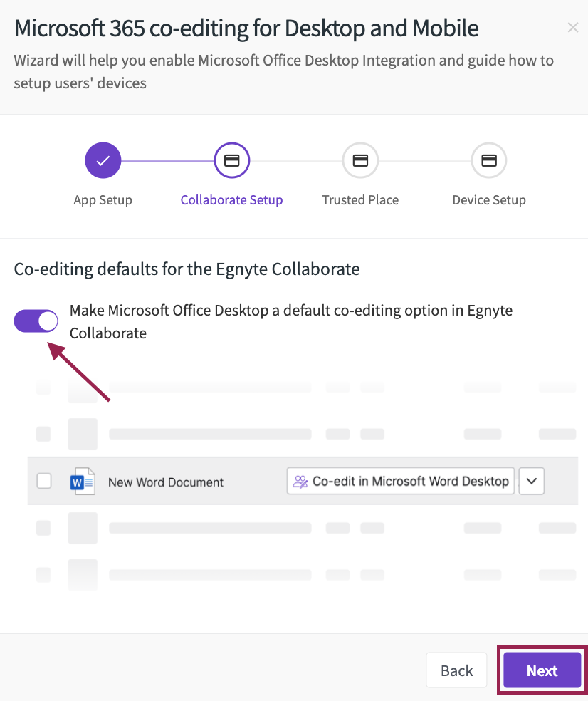This screenshot has width=588, height=701.
Task: Click the Trusted Place step circle icon
Action: coord(360,160)
